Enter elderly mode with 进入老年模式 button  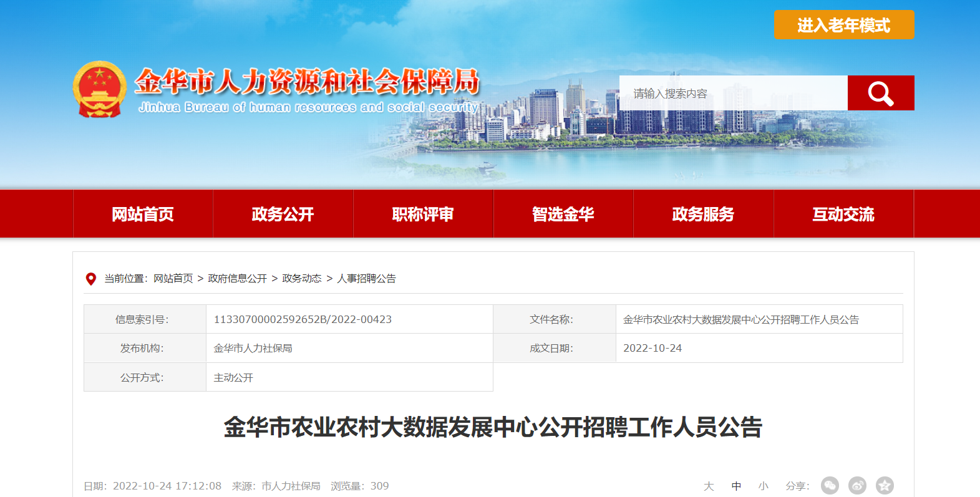(844, 25)
